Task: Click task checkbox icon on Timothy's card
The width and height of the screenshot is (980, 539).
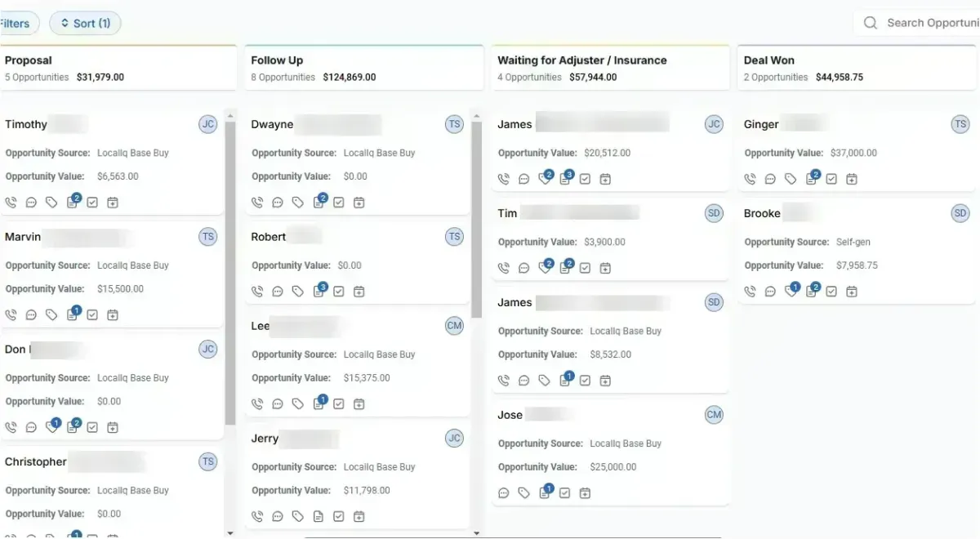Action: [x=92, y=202]
